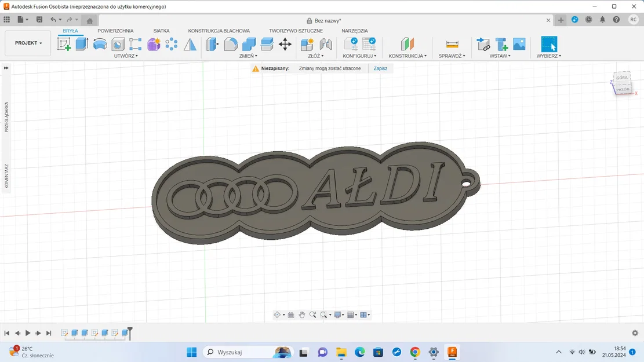The image size is (644, 362).
Task: Open the PROJEKT workspace dropdown
Action: (28, 43)
